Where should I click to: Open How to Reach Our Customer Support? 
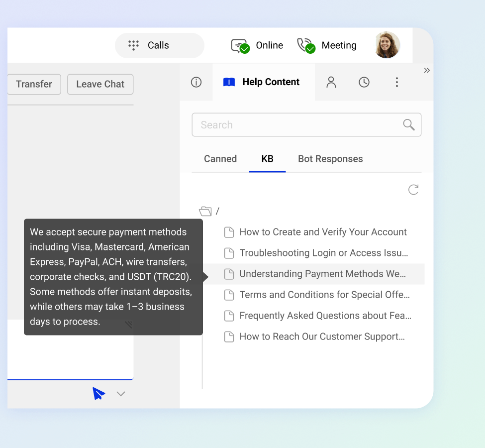(x=322, y=336)
